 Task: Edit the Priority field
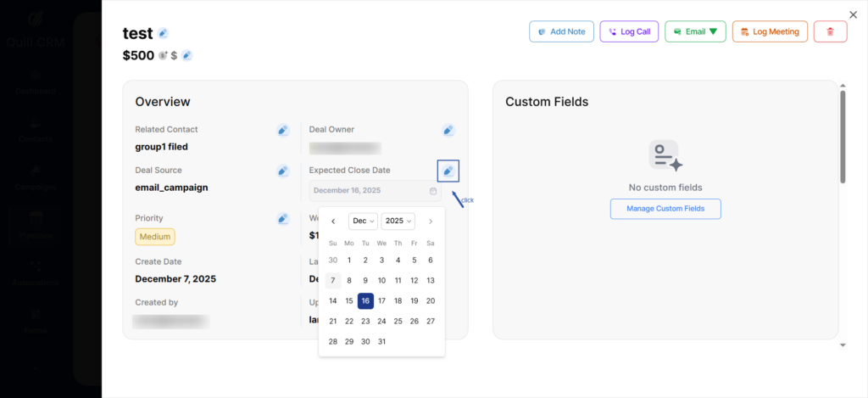[x=283, y=218]
